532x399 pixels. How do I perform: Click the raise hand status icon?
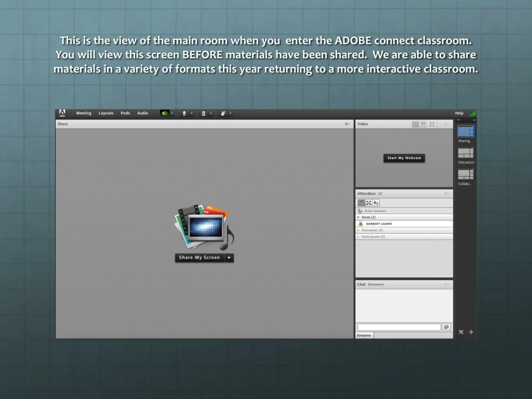click(223, 113)
